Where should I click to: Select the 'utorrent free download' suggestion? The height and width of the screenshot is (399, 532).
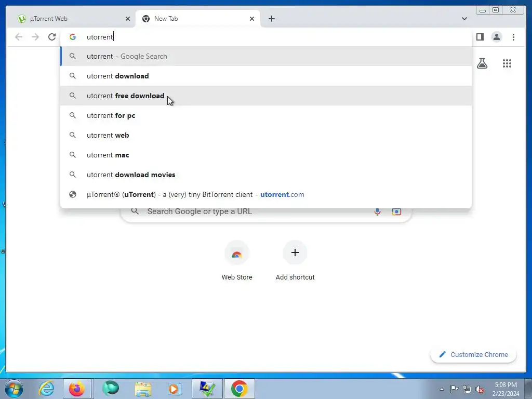tap(266, 96)
